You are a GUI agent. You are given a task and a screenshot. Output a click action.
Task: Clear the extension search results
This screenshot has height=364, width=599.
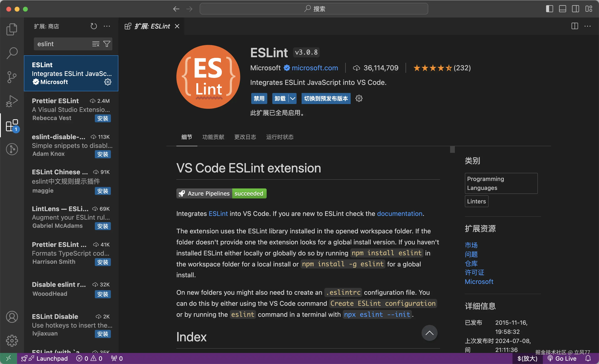(95, 44)
